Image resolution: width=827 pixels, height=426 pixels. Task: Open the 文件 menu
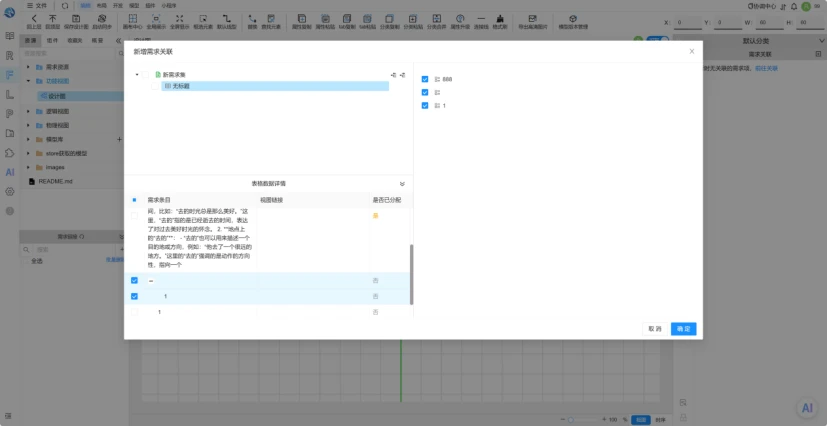point(37,6)
